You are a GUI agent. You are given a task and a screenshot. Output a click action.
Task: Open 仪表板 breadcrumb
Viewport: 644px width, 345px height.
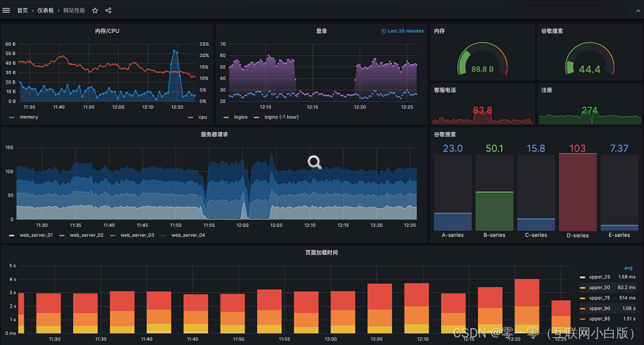46,10
